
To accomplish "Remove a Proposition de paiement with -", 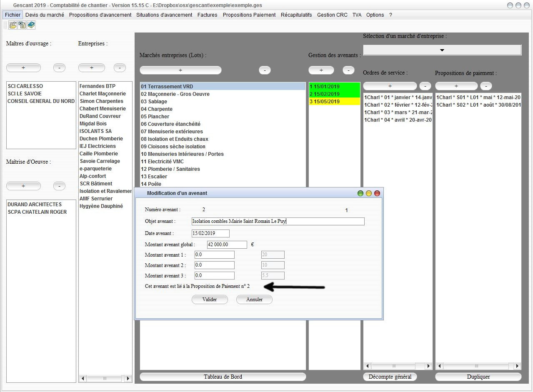I will pyautogui.click(x=486, y=86).
